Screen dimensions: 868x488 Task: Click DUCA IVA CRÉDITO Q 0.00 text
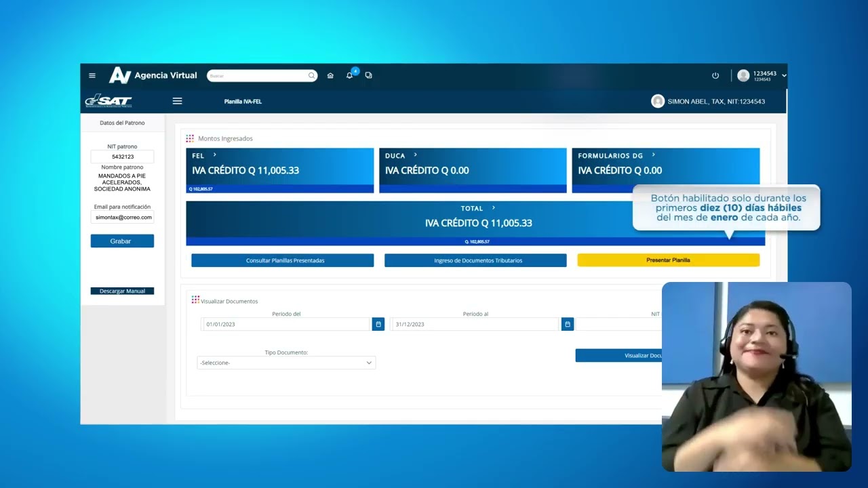427,170
